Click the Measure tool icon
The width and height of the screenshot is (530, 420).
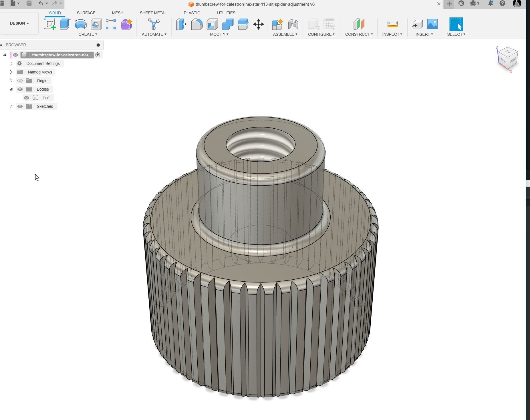click(x=392, y=24)
